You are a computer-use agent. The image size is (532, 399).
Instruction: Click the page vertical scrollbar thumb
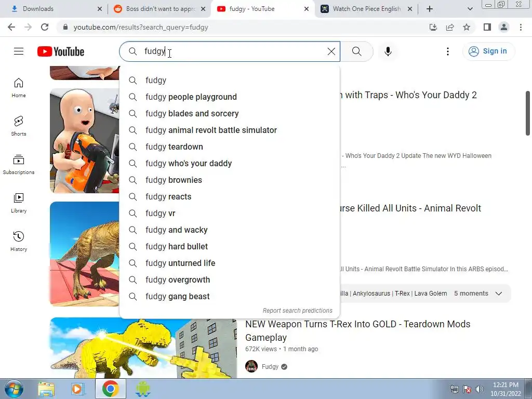click(528, 113)
